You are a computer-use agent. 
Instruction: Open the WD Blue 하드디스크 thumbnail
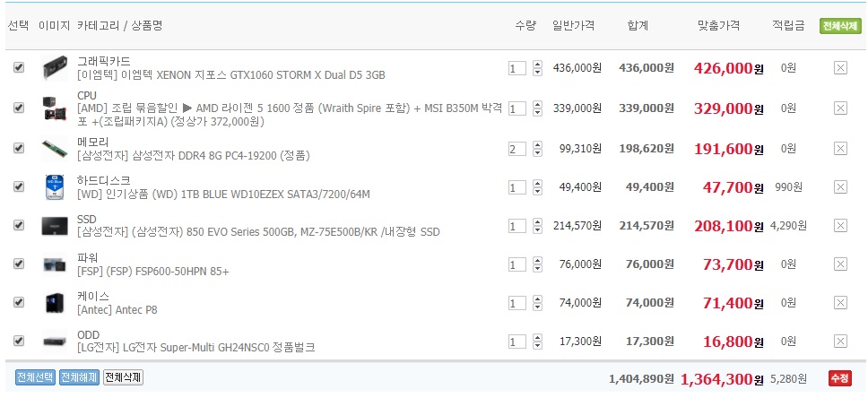[55, 187]
